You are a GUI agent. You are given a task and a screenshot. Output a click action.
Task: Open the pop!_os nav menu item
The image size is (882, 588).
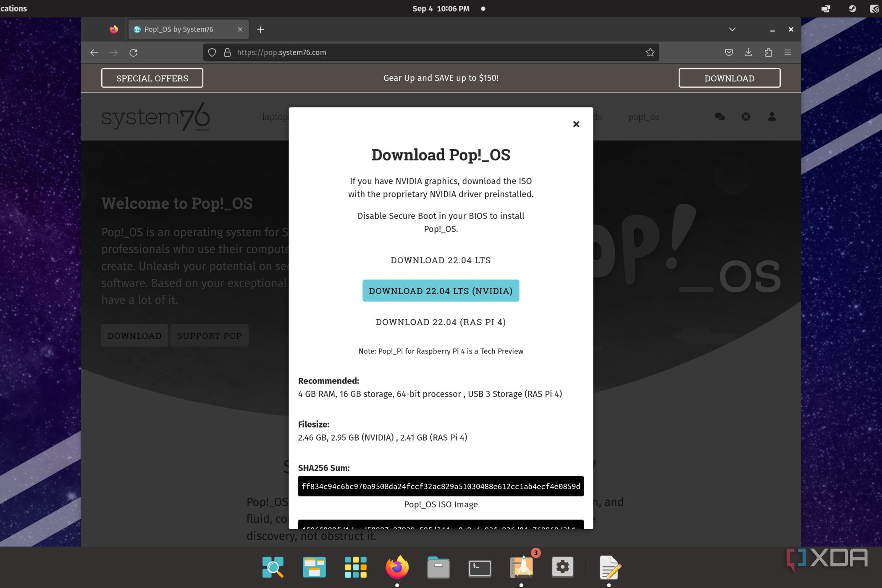[643, 117]
